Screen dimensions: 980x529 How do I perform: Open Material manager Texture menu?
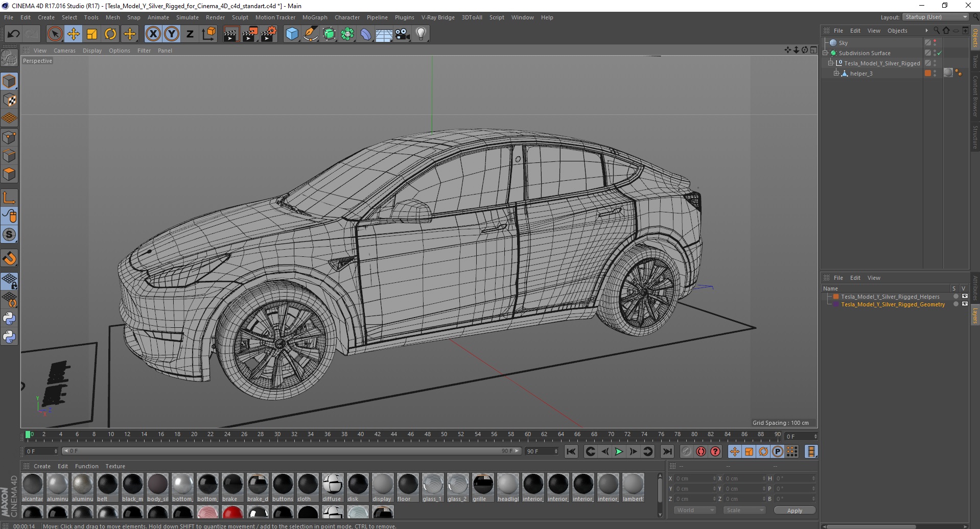[115, 466]
